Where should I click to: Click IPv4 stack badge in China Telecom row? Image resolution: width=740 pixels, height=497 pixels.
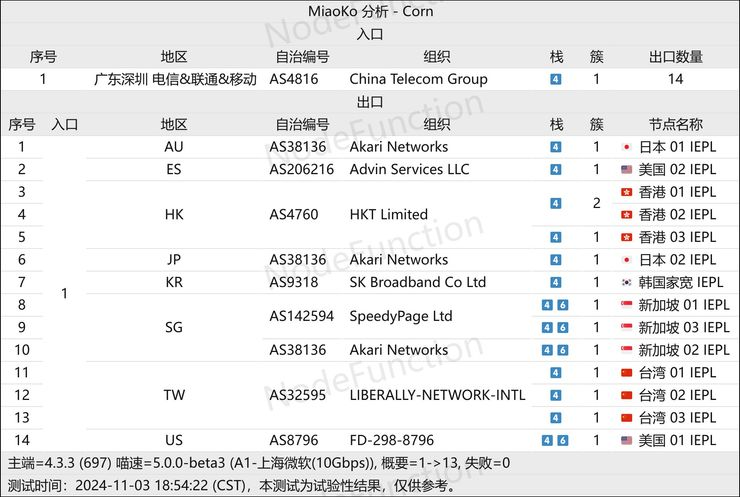(x=555, y=79)
